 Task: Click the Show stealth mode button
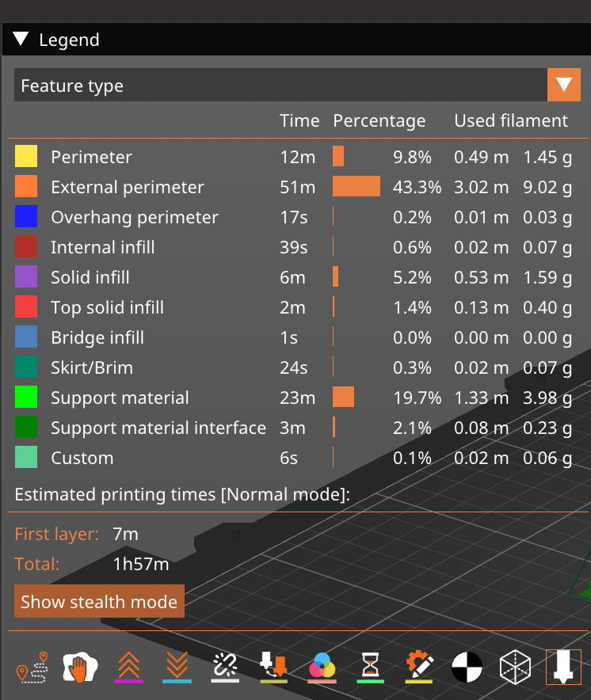coord(99,602)
